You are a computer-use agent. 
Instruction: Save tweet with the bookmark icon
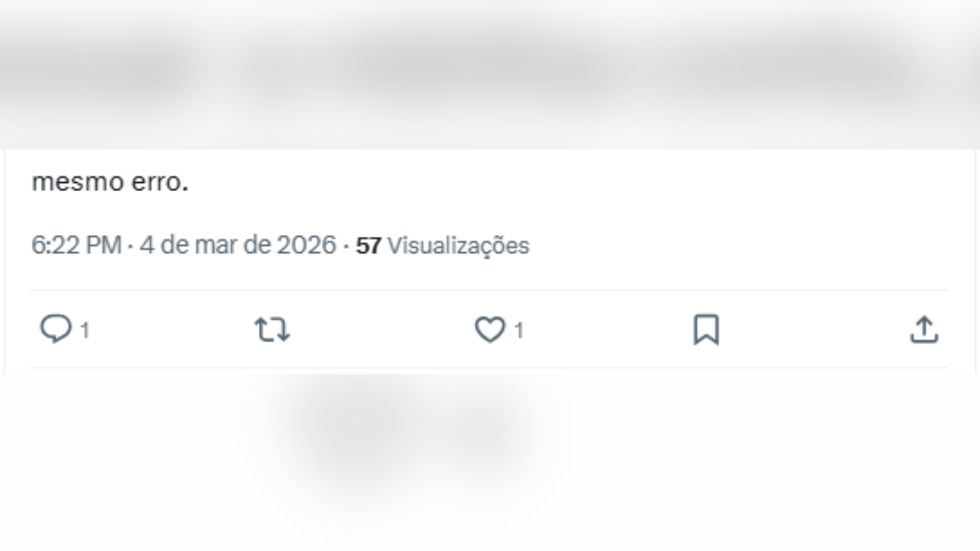[706, 330]
